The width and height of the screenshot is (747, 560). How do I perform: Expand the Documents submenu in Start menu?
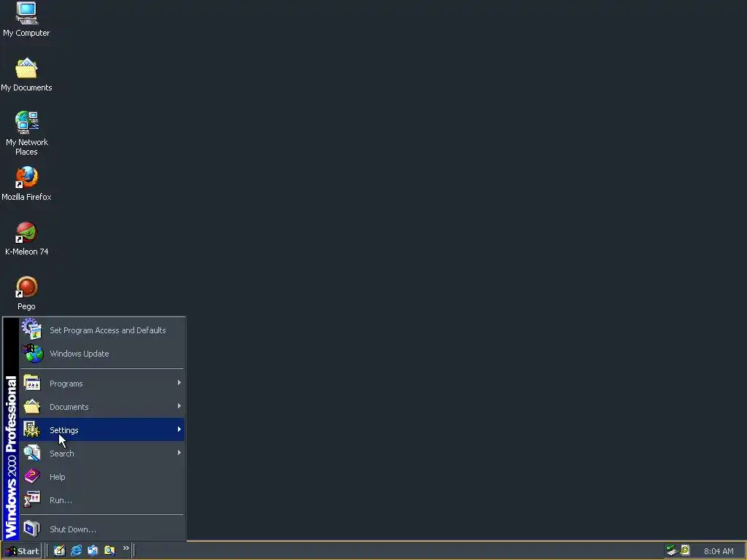tap(101, 407)
